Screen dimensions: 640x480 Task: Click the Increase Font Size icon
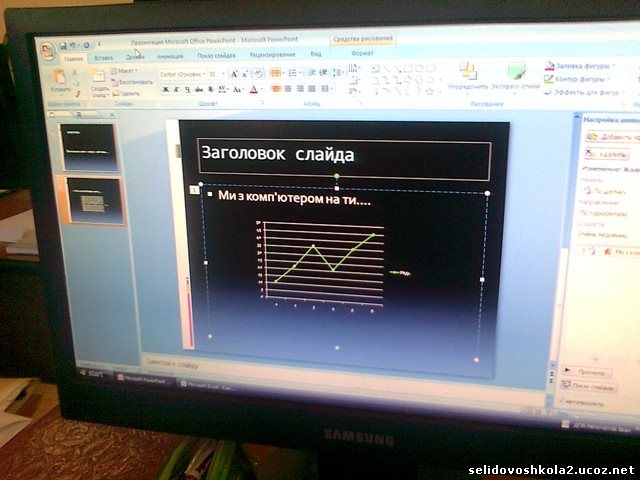pos(234,74)
